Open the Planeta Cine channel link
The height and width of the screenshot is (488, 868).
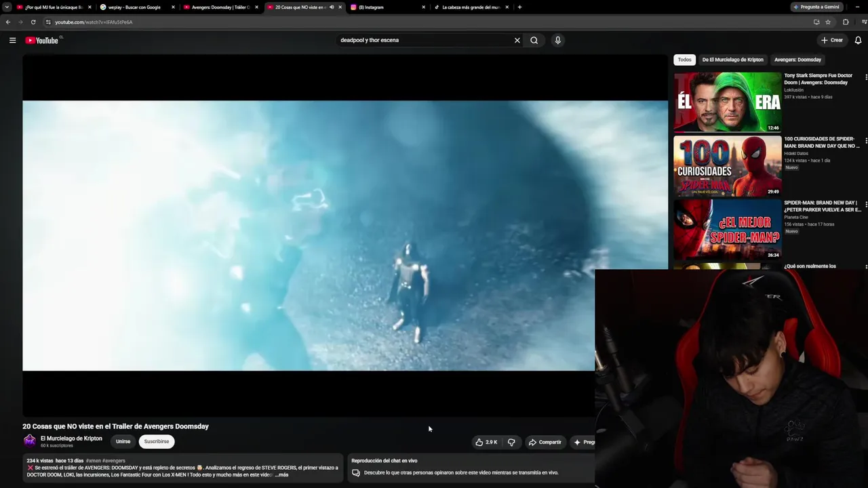797,217
